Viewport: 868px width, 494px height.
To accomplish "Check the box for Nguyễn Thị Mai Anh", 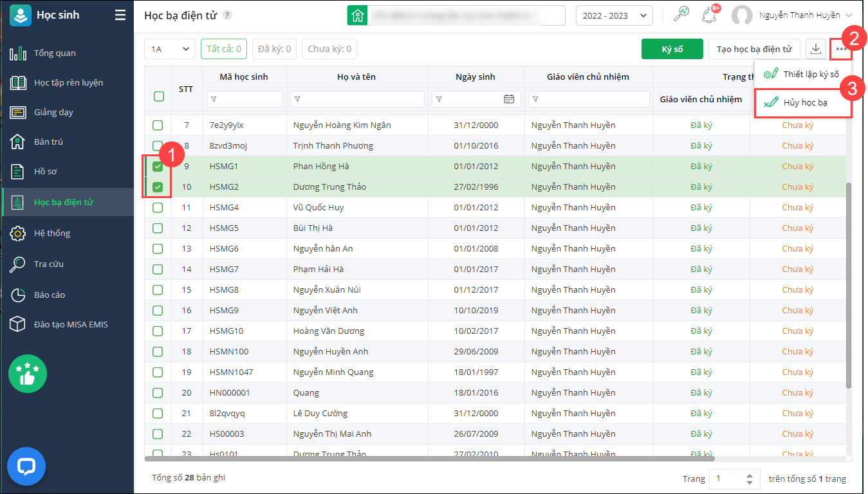I will [158, 434].
